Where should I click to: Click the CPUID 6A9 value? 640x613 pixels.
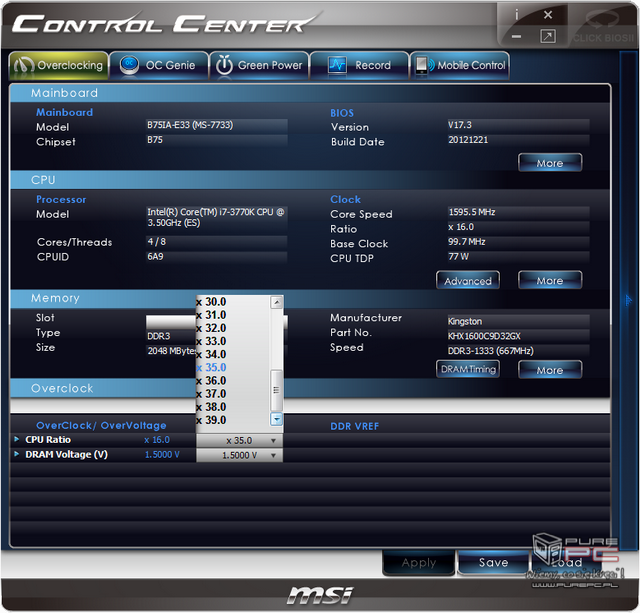tap(217, 256)
